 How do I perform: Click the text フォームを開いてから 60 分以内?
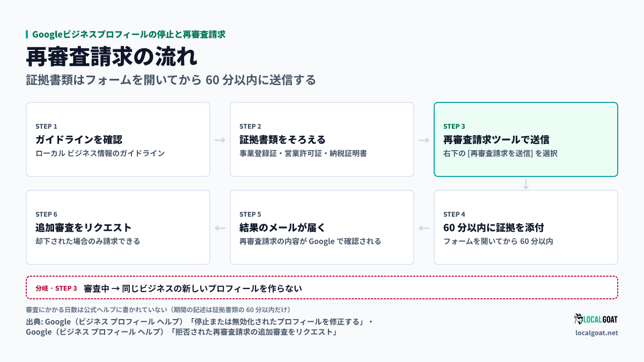pos(498,241)
